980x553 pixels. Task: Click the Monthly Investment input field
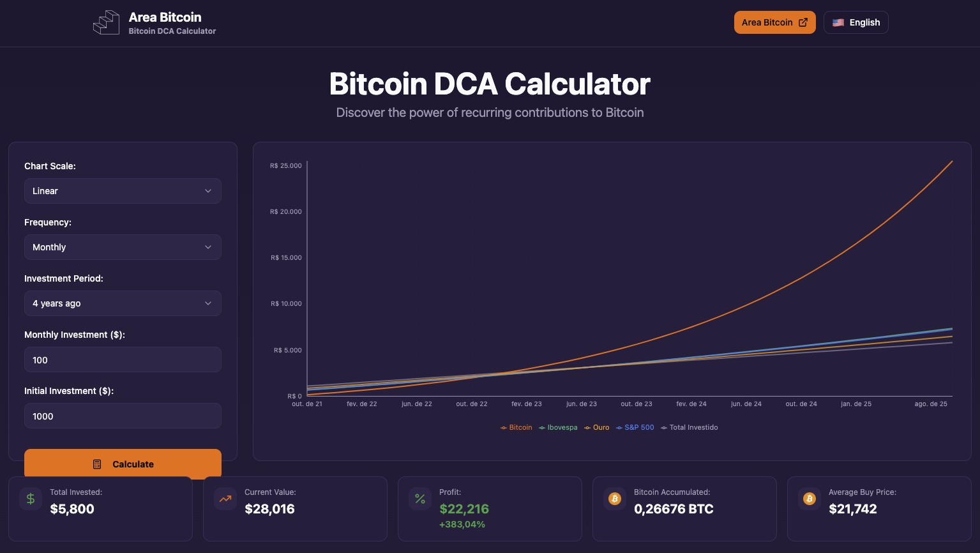click(x=123, y=360)
